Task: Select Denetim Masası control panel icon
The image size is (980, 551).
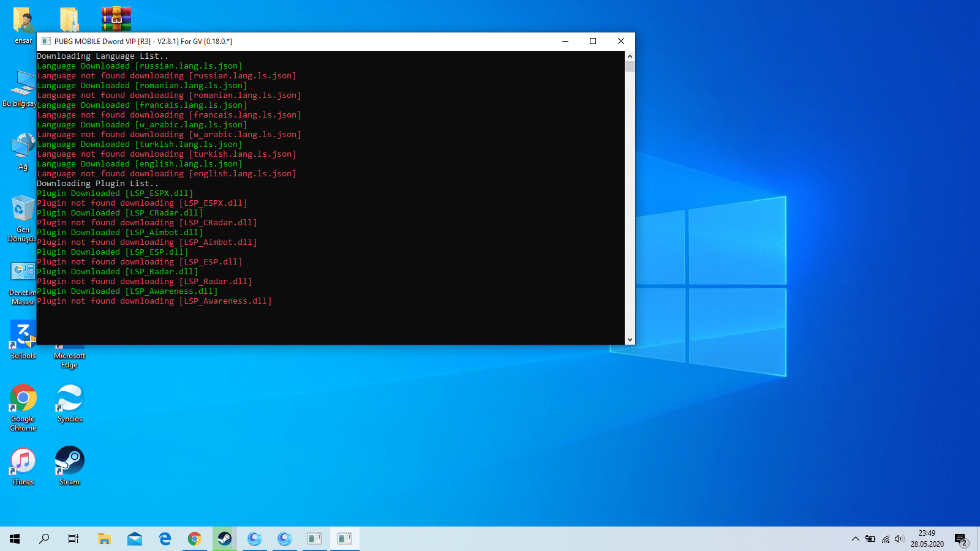Action: coord(23,283)
